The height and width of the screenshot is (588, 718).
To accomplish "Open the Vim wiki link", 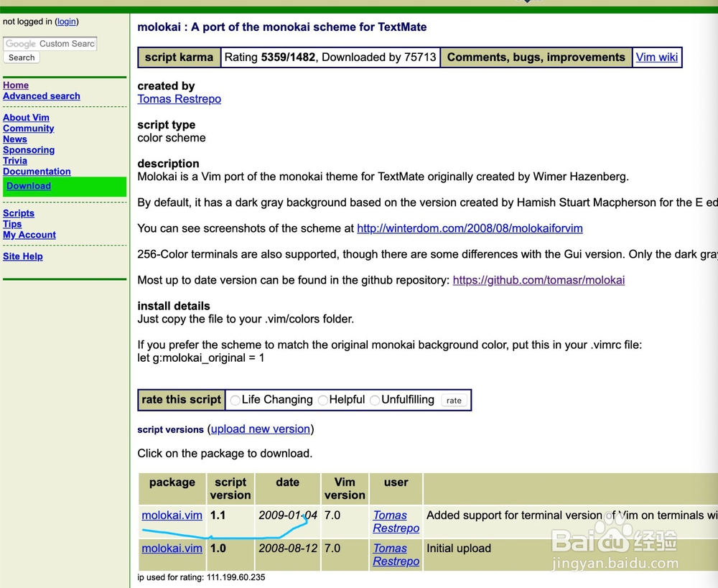I will [657, 57].
